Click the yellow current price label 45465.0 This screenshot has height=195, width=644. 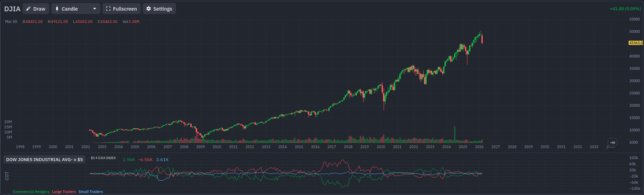tap(636, 43)
